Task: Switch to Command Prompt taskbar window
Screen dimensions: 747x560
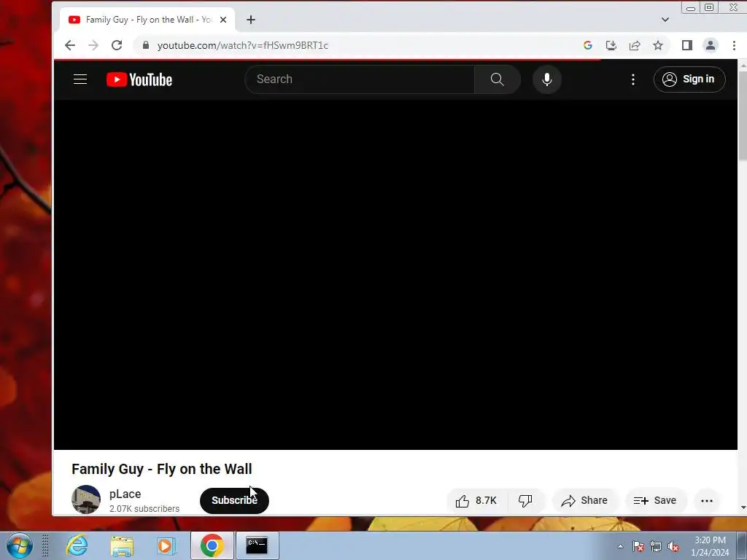Action: [258, 545]
